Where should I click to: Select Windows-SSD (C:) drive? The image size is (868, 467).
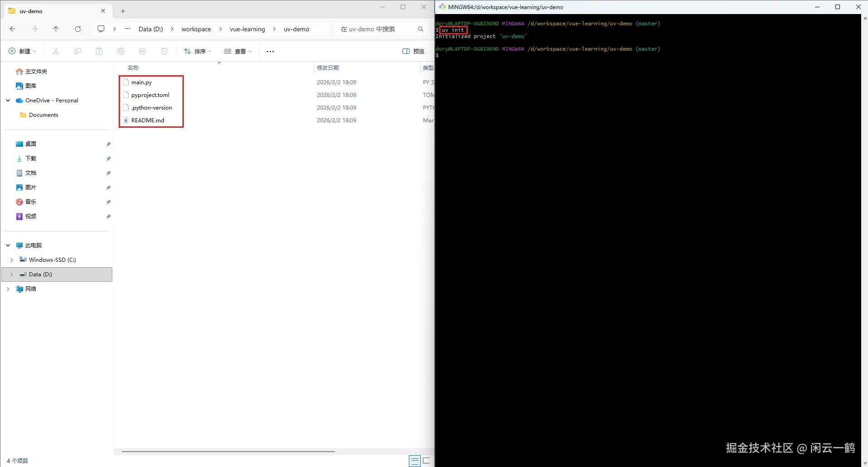(x=48, y=260)
